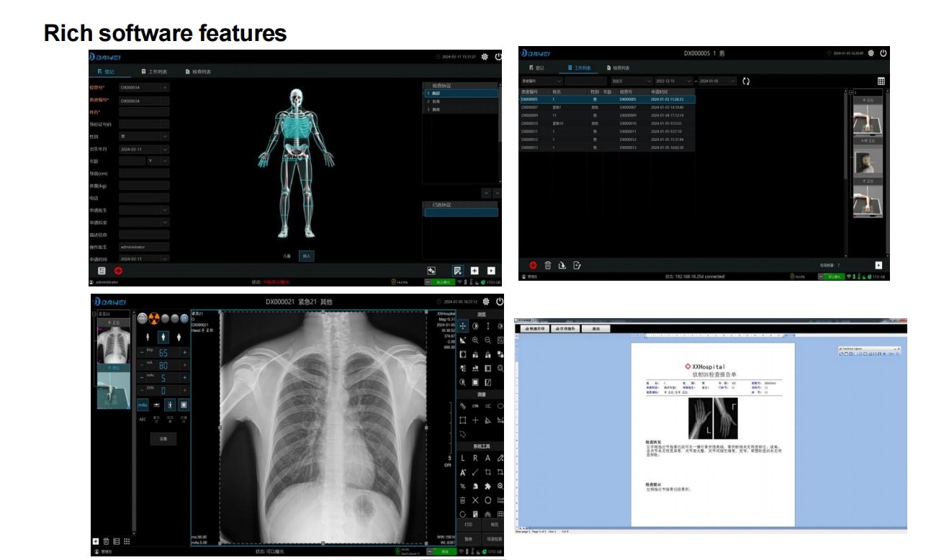Click the red add-patient icon on registration screen
931x560 pixels.
point(118,270)
